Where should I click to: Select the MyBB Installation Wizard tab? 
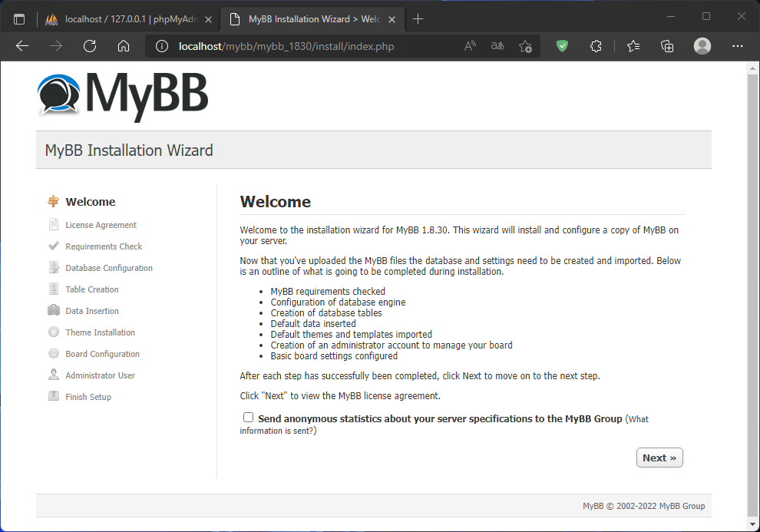click(314, 19)
